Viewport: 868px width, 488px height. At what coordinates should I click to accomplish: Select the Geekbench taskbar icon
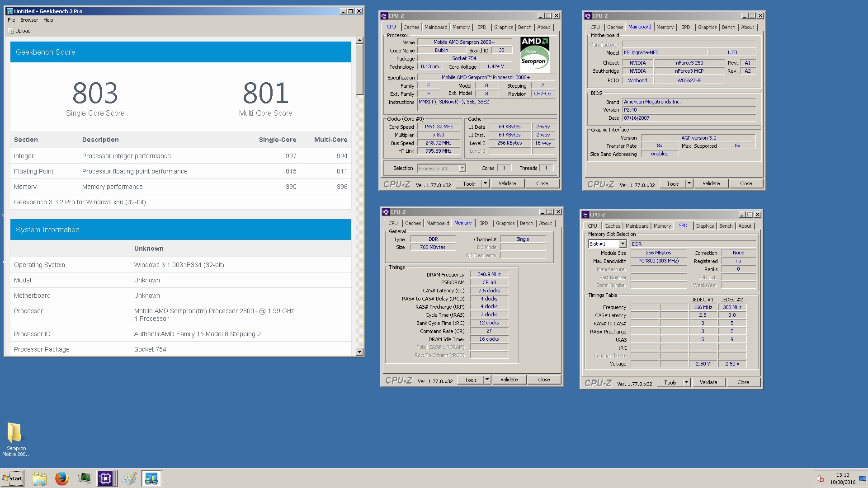point(151,479)
